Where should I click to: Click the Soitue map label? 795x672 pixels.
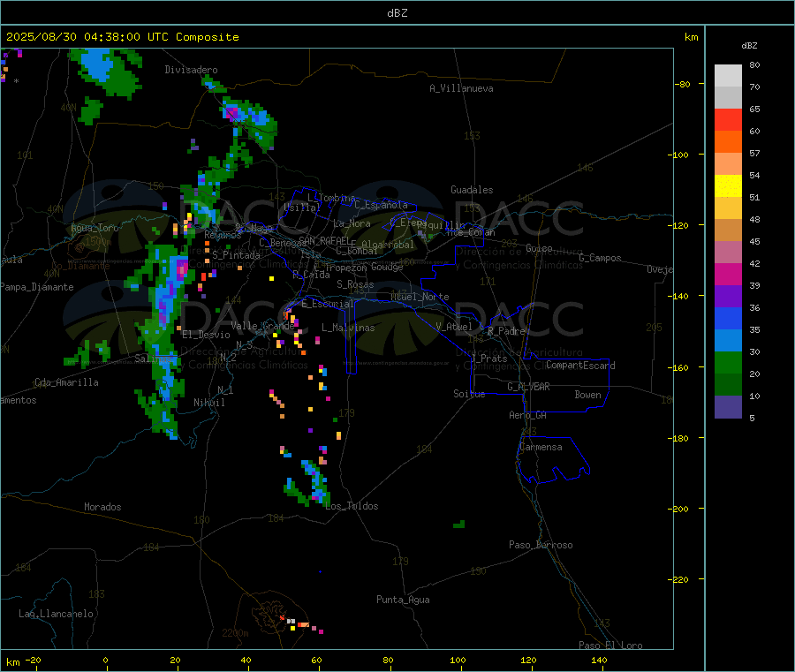click(469, 394)
